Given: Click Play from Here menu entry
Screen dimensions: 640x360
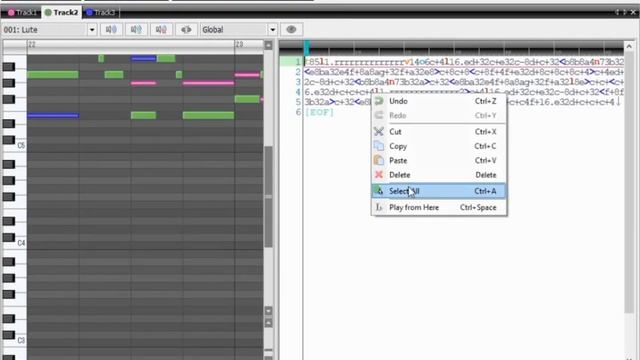Looking at the screenshot, I should 439,207.
